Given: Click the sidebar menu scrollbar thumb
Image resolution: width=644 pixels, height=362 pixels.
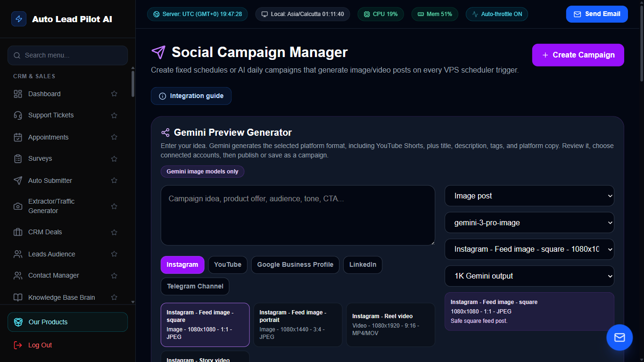Looking at the screenshot, I should click(133, 84).
